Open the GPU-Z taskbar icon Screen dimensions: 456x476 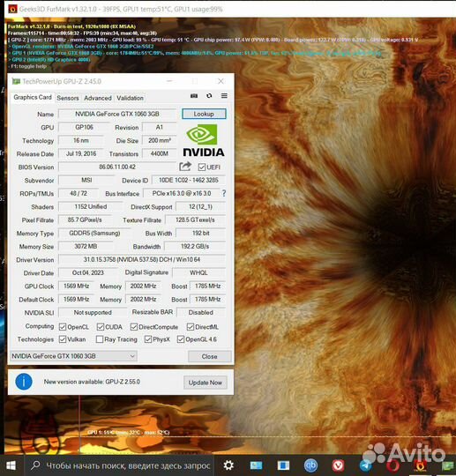tap(448, 465)
